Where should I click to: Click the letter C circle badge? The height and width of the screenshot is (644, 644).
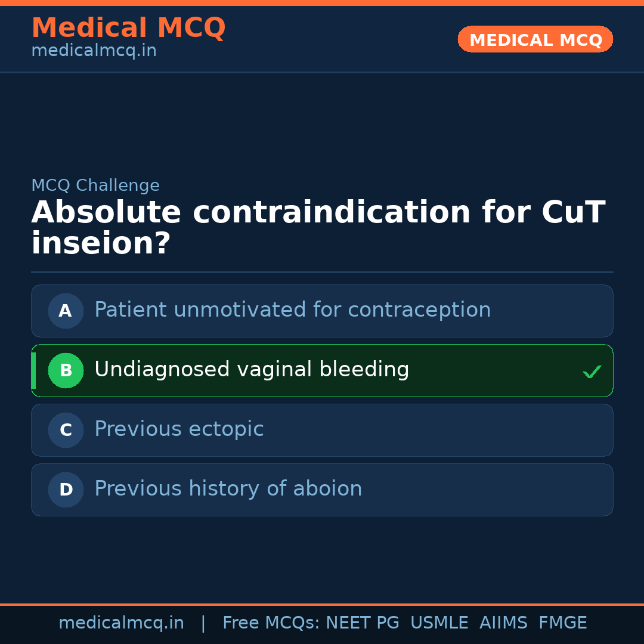[66, 430]
